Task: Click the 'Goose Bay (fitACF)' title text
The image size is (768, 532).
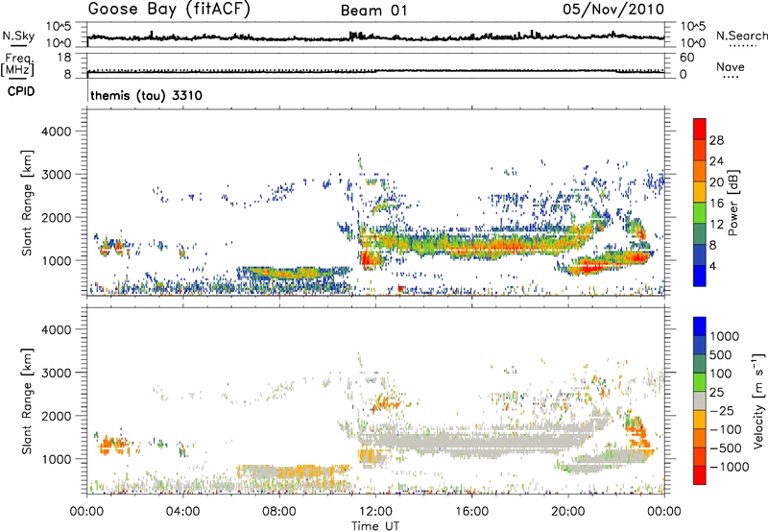Action: pos(169,10)
